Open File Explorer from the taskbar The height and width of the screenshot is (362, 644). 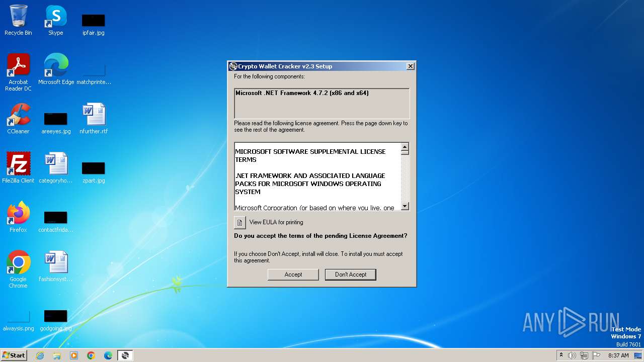[x=57, y=355]
